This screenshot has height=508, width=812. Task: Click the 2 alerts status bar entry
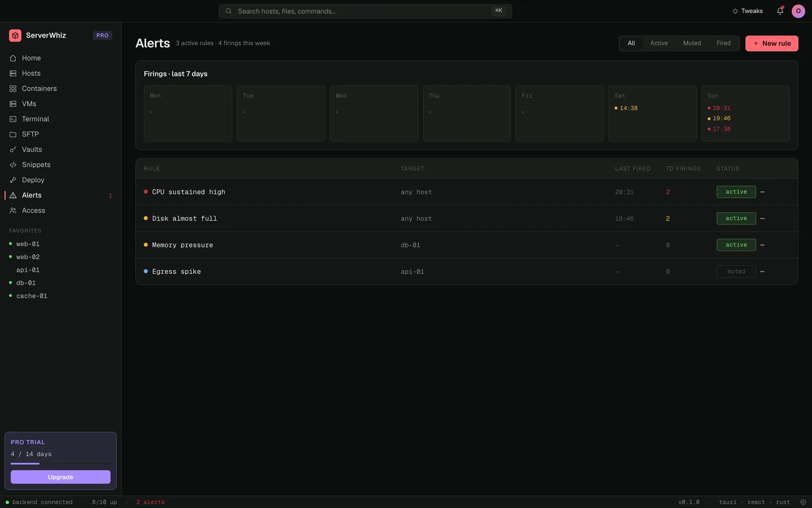click(x=150, y=502)
